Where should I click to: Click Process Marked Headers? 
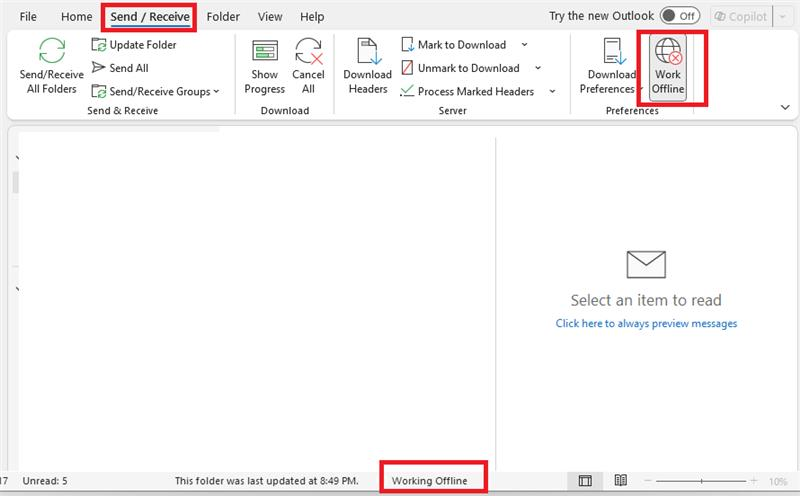pyautogui.click(x=467, y=91)
